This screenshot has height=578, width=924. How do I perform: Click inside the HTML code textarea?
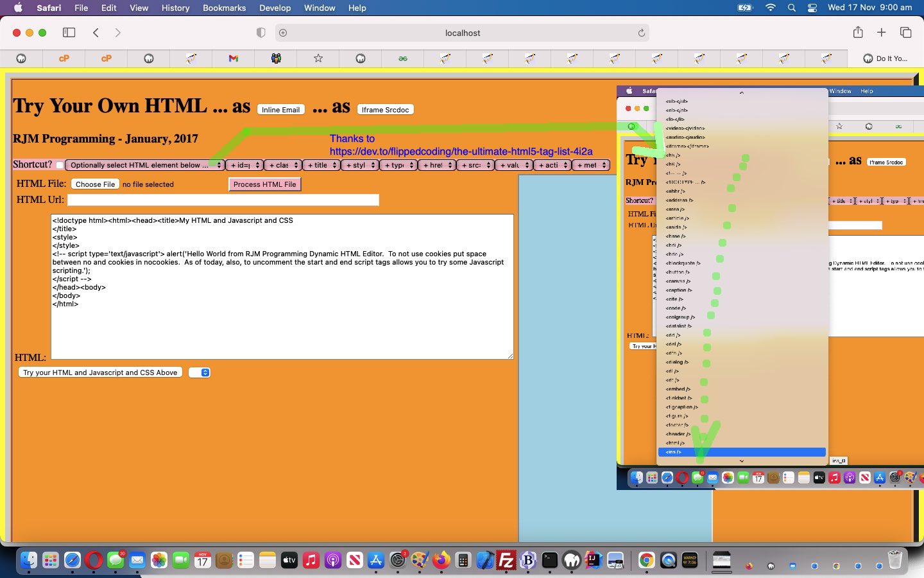tap(282, 286)
